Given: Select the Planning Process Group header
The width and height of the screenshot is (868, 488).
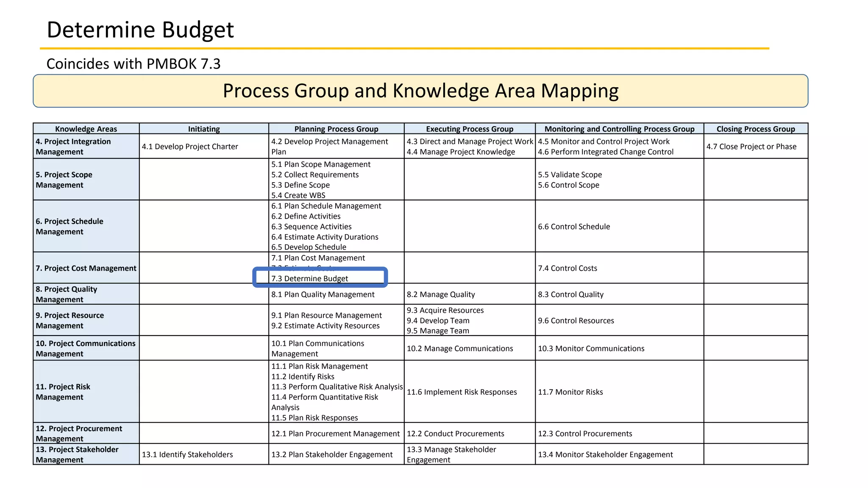Looking at the screenshot, I should pos(336,129).
